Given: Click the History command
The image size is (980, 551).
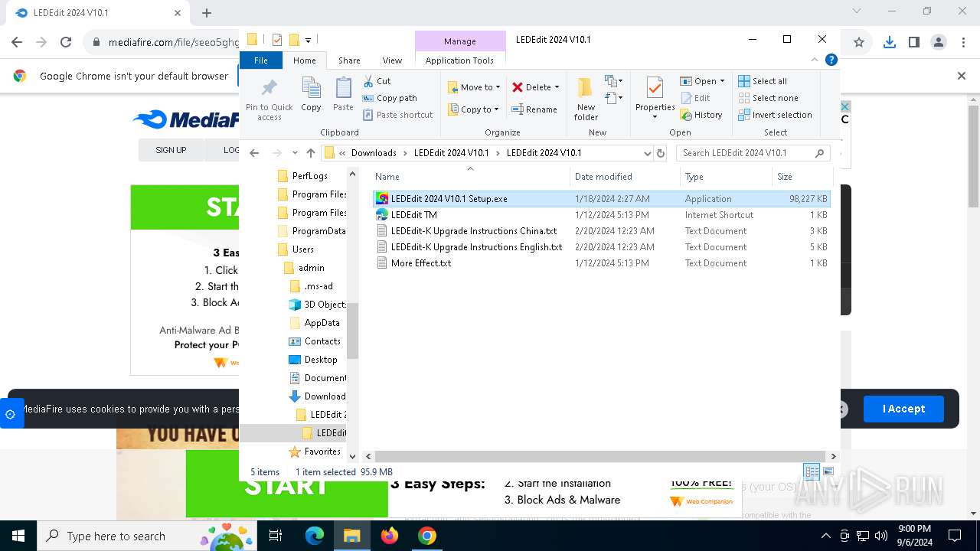Looking at the screenshot, I should click(x=701, y=115).
